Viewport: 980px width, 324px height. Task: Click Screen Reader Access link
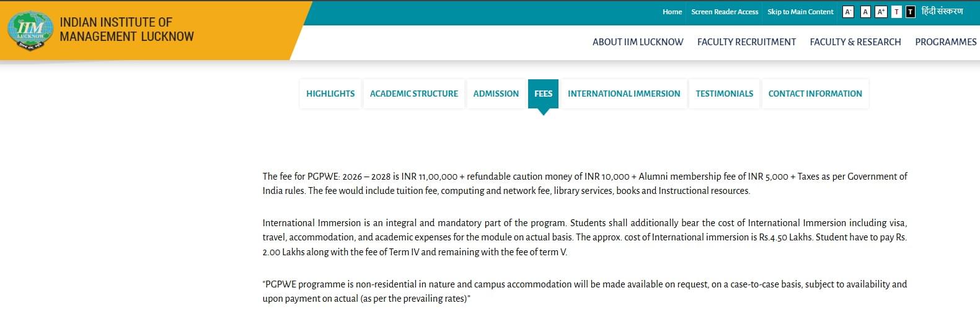point(725,12)
